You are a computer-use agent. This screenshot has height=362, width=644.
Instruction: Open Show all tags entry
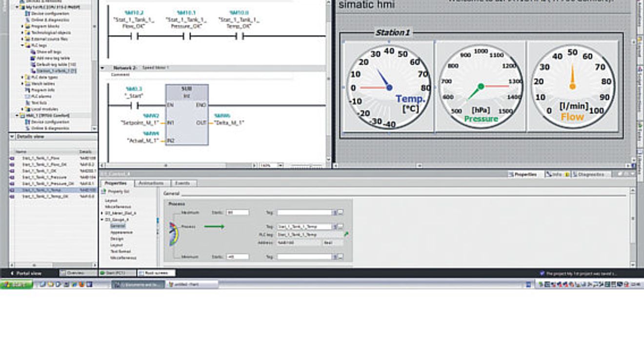[x=45, y=52]
